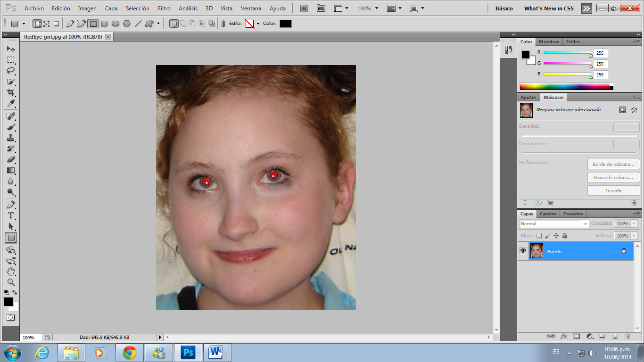Open the Opacidad slider arrow
Viewport: 644px width, 362px height.
(x=634, y=224)
